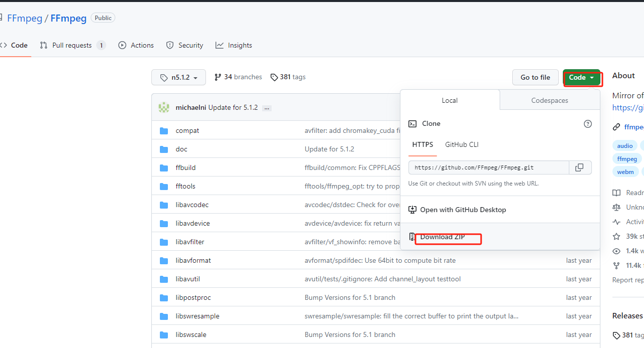
Task: Open the libavcodec folder
Action: [192, 205]
